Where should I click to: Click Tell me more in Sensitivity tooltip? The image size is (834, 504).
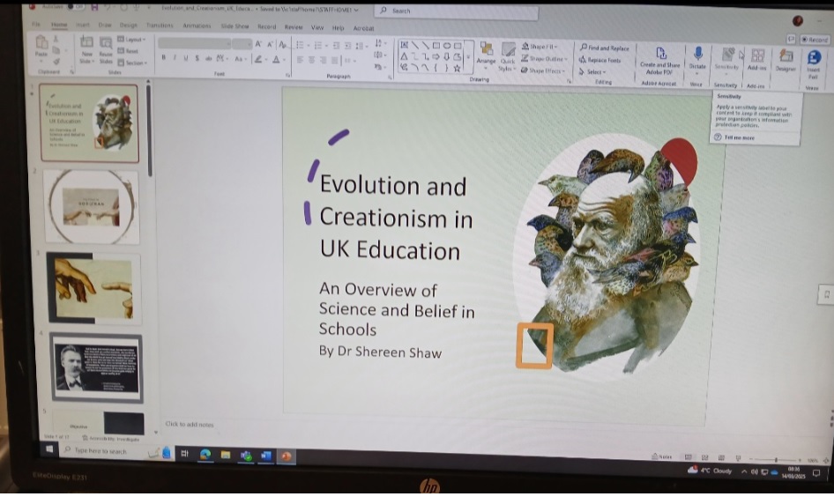point(734,137)
